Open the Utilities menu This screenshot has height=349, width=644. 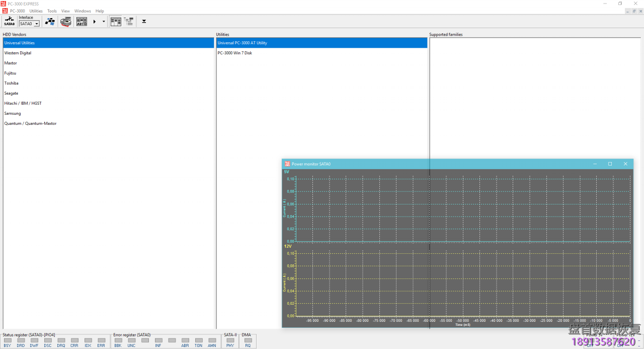pyautogui.click(x=36, y=11)
